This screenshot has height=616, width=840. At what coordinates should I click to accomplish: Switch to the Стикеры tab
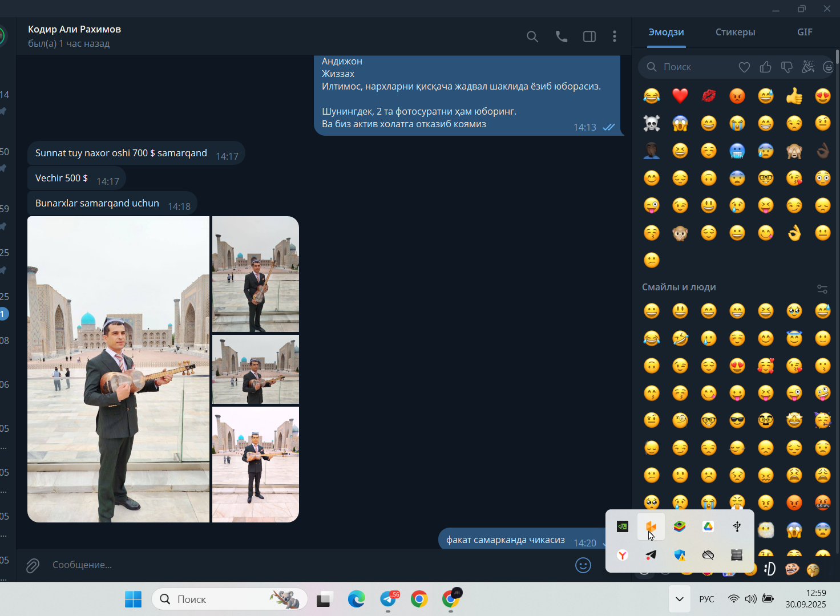pyautogui.click(x=735, y=32)
